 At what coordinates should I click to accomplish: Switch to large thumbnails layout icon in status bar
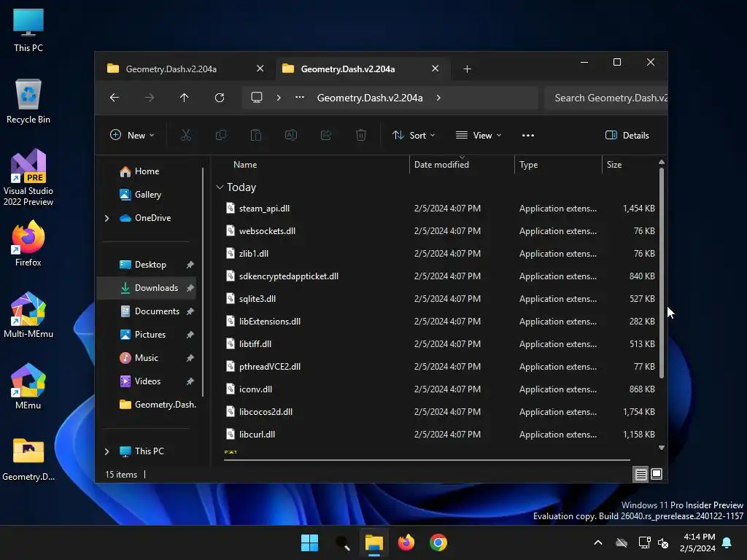pyautogui.click(x=657, y=474)
